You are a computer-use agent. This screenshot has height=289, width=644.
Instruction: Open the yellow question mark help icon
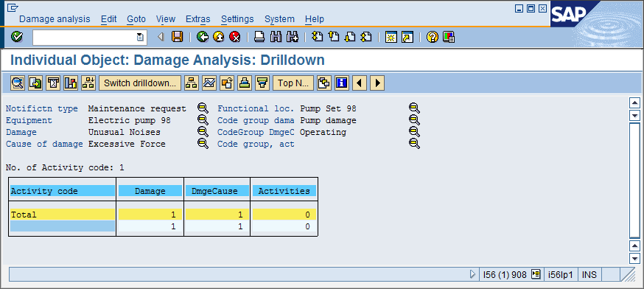(432, 37)
